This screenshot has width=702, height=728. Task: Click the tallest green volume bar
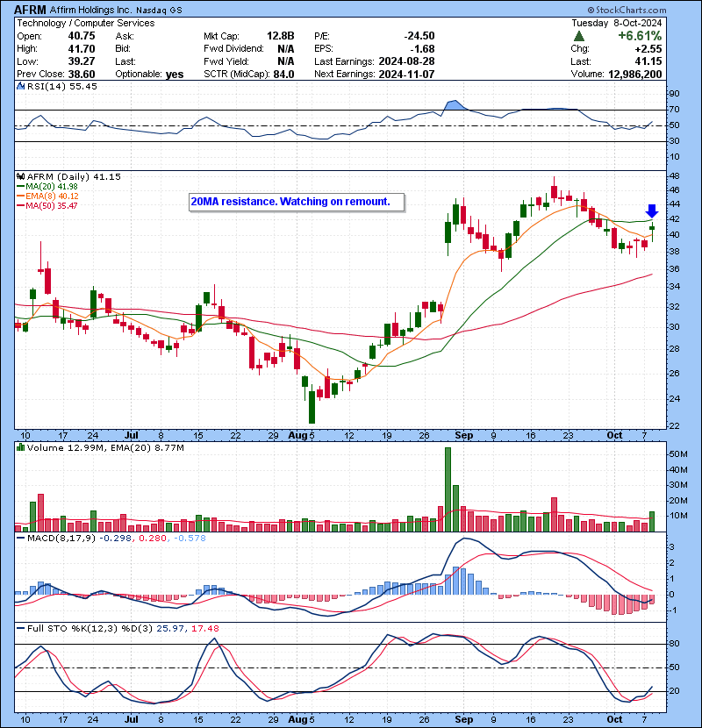tap(448, 489)
